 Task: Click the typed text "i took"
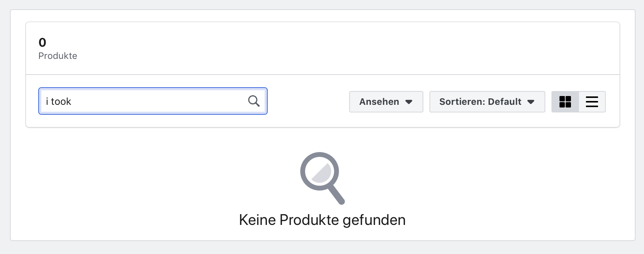point(59,101)
